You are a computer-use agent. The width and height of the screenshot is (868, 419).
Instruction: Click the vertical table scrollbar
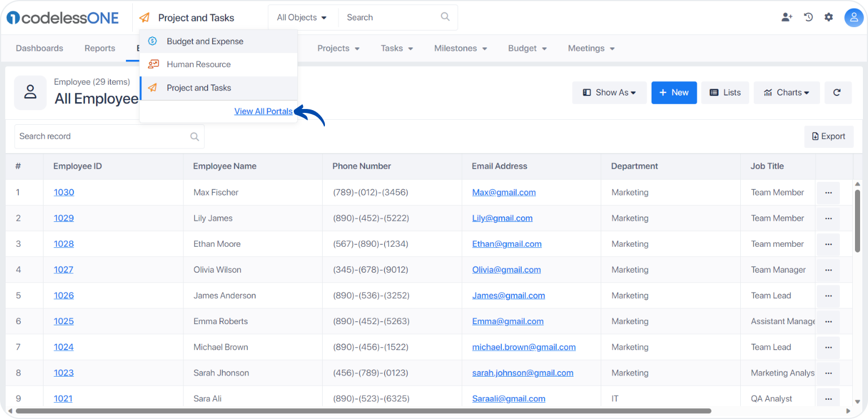point(857,220)
